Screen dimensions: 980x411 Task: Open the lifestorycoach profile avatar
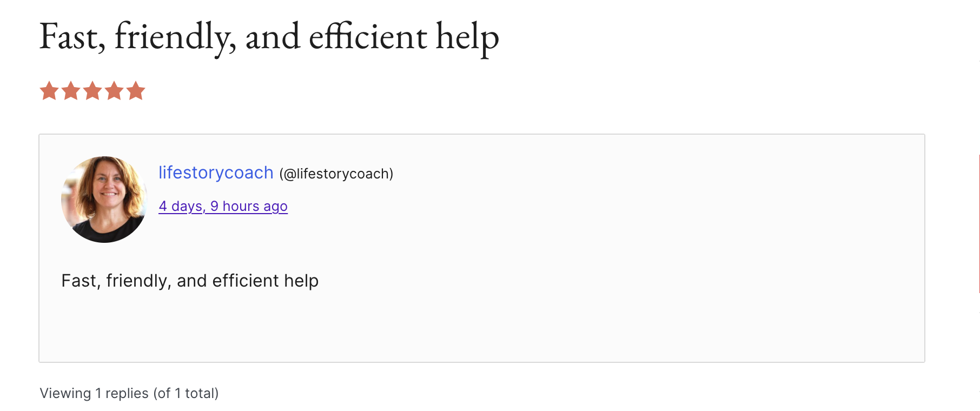point(104,200)
